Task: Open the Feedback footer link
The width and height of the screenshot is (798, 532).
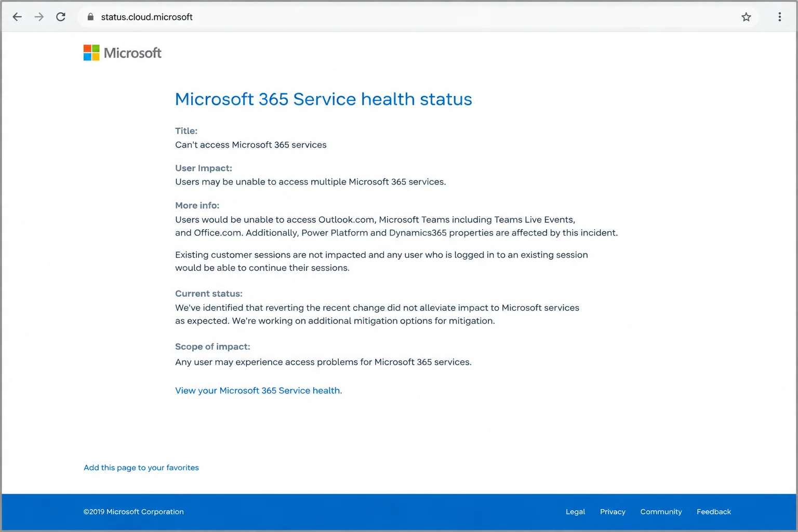Action: [713, 512]
